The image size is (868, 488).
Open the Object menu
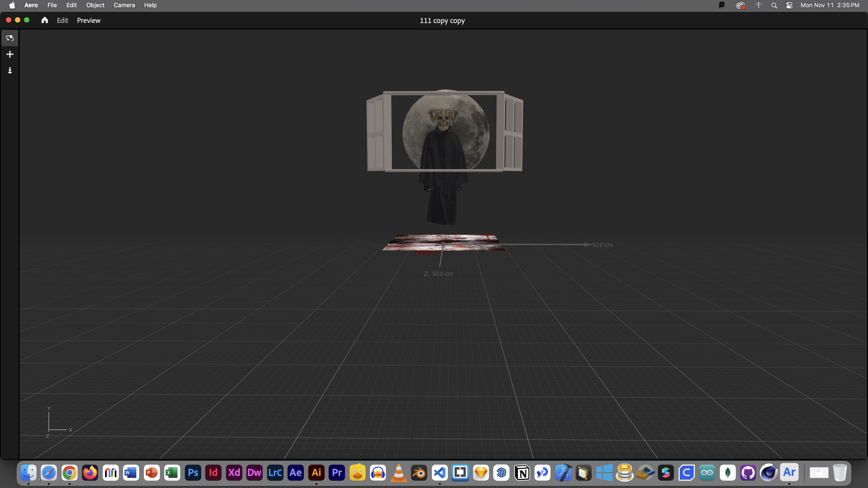(95, 5)
